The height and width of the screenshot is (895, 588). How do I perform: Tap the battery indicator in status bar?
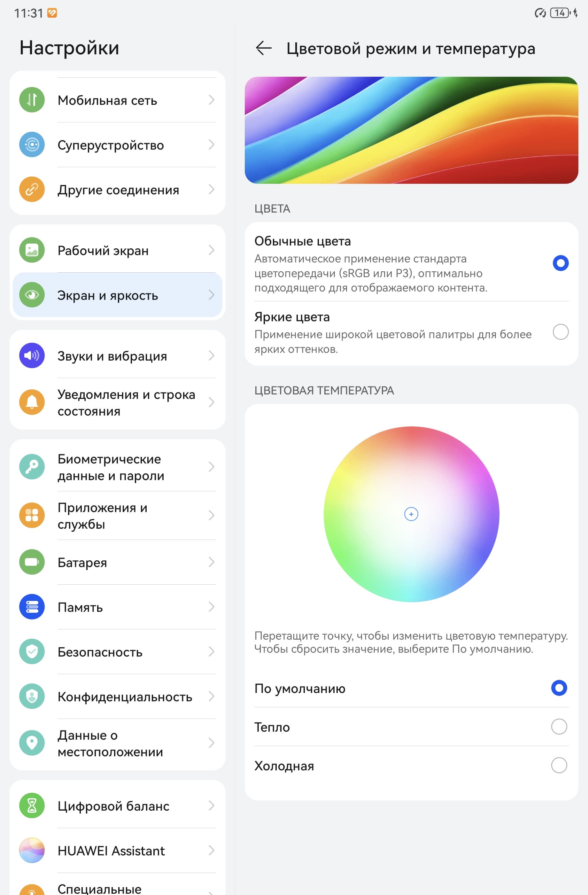point(560,13)
